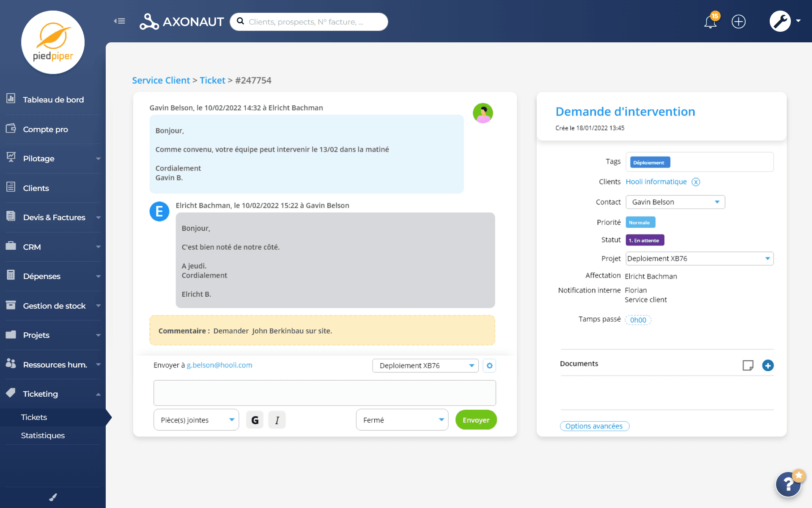Open the wrench settings avatar
The height and width of the screenshot is (508, 812).
pos(780,21)
